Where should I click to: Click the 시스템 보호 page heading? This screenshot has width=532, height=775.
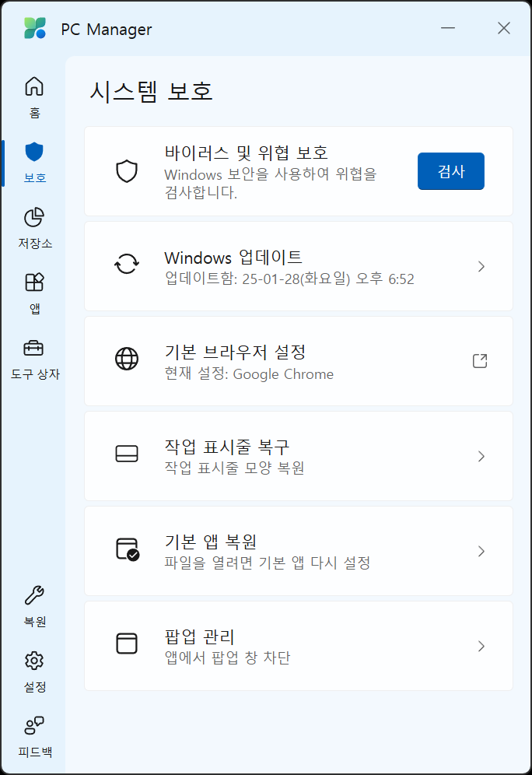[151, 92]
